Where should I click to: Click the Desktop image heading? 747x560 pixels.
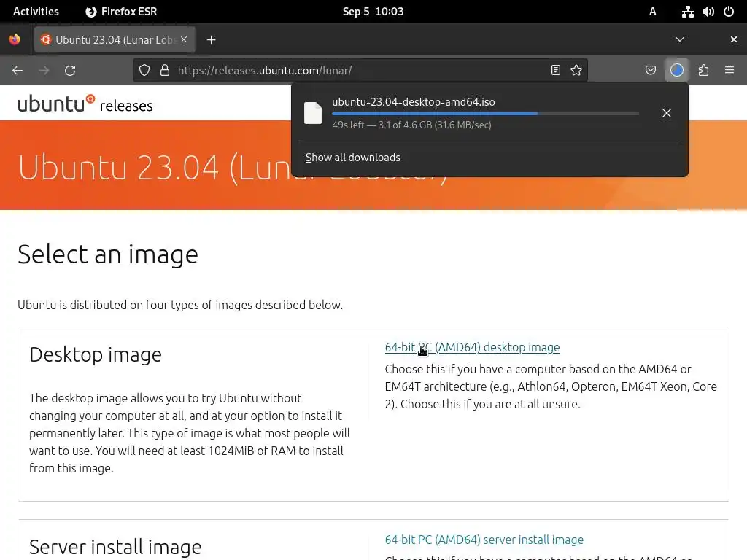pyautogui.click(x=96, y=355)
